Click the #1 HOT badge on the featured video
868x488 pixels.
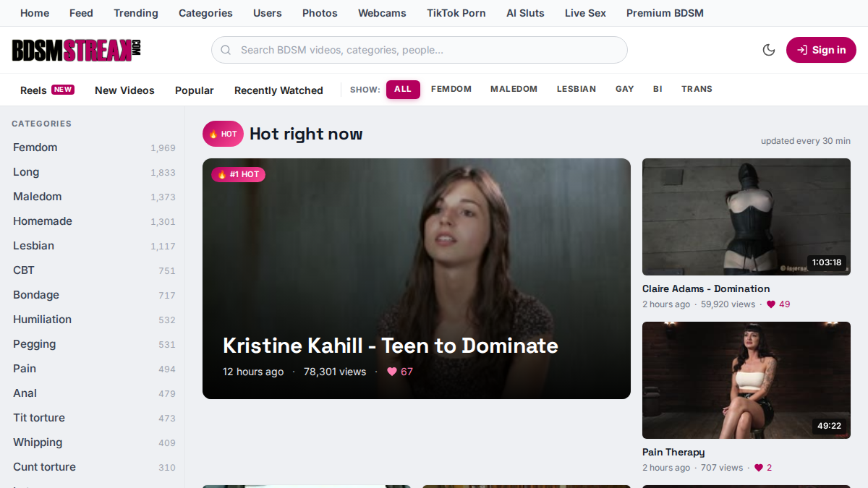[x=238, y=174]
